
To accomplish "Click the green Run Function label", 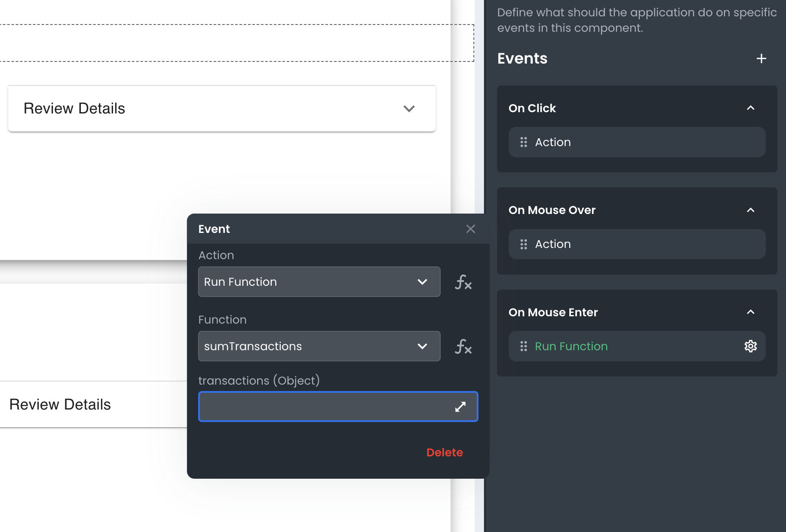I will (571, 346).
